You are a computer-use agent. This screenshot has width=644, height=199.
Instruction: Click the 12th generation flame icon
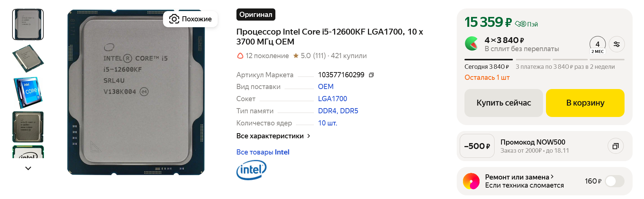240,56
